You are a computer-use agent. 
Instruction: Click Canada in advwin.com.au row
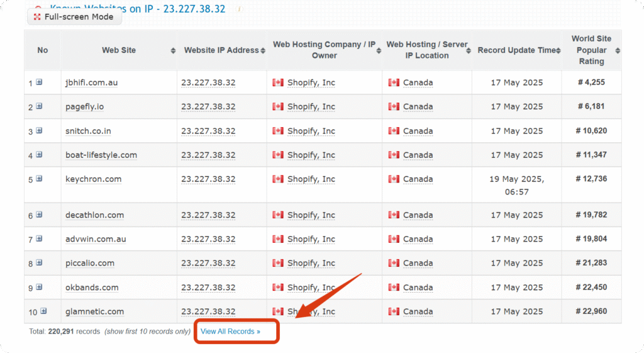(418, 239)
